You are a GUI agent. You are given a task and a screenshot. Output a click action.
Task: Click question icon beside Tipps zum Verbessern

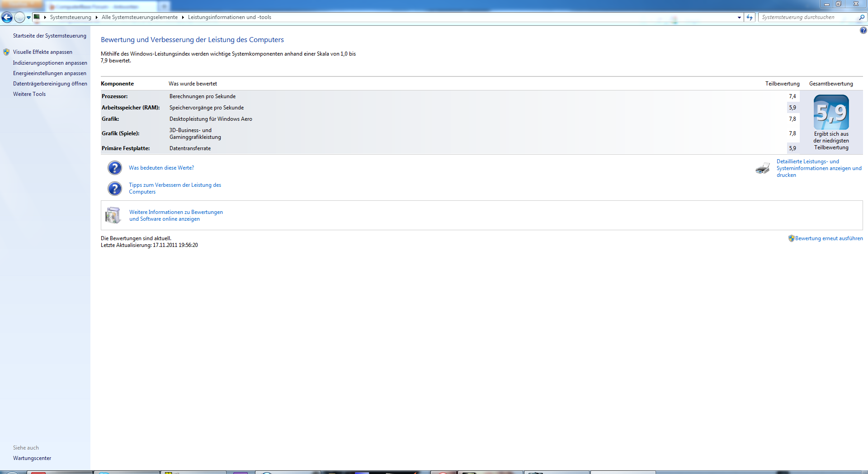tap(115, 188)
